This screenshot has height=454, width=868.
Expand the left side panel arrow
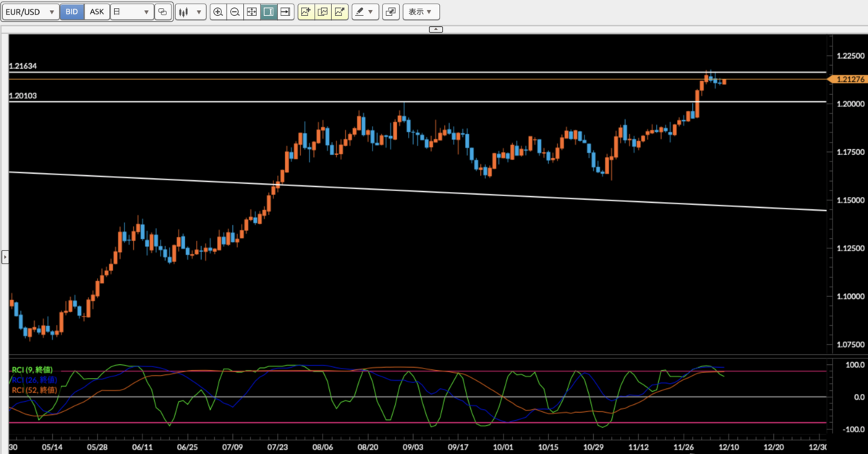point(5,256)
